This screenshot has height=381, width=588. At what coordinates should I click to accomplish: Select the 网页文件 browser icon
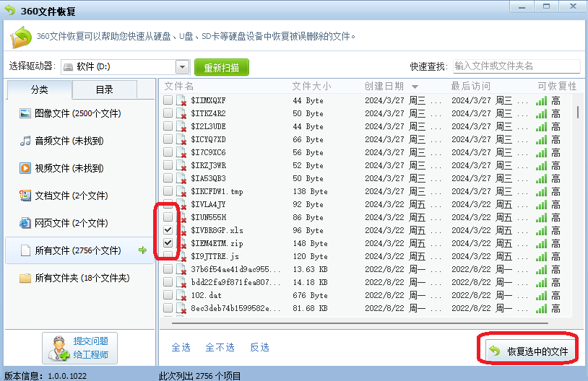pyautogui.click(x=25, y=223)
